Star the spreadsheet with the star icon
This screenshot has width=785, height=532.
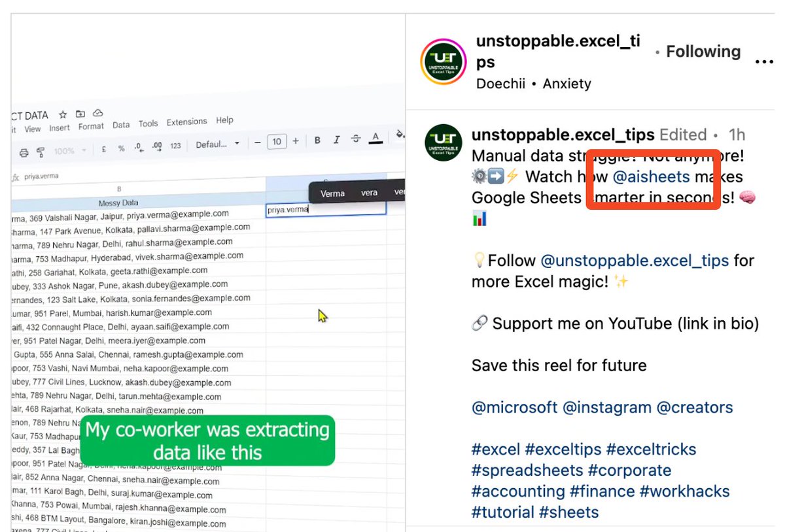coord(63,115)
